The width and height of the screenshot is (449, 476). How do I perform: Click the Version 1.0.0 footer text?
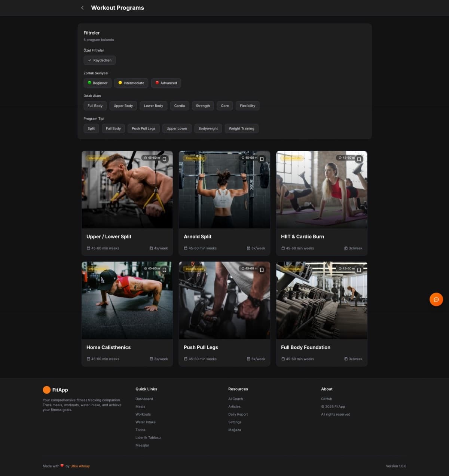[x=396, y=466]
